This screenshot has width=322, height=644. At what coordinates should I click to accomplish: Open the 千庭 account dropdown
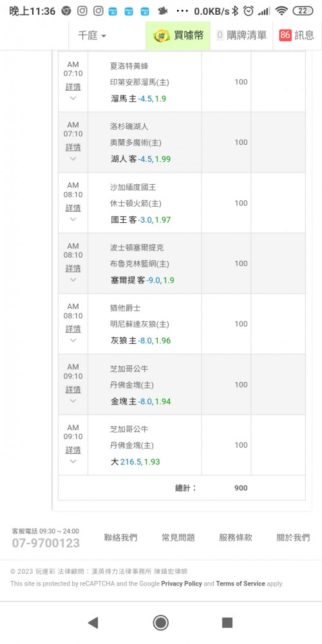click(x=92, y=35)
